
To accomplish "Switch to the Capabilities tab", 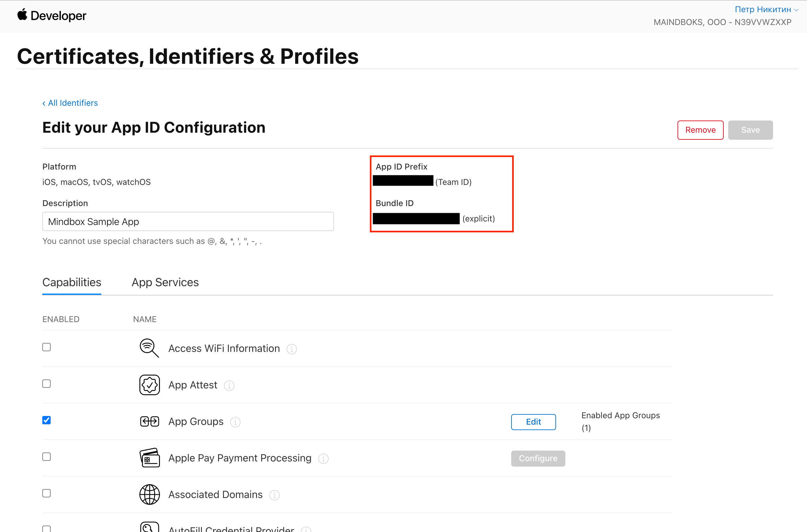I will tap(71, 282).
